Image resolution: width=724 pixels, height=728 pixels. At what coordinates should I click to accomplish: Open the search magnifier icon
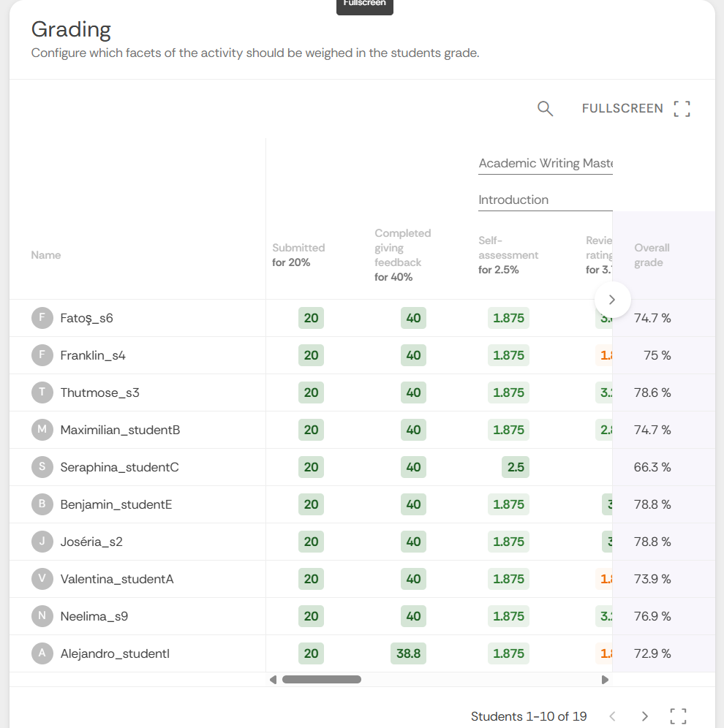[x=545, y=109]
